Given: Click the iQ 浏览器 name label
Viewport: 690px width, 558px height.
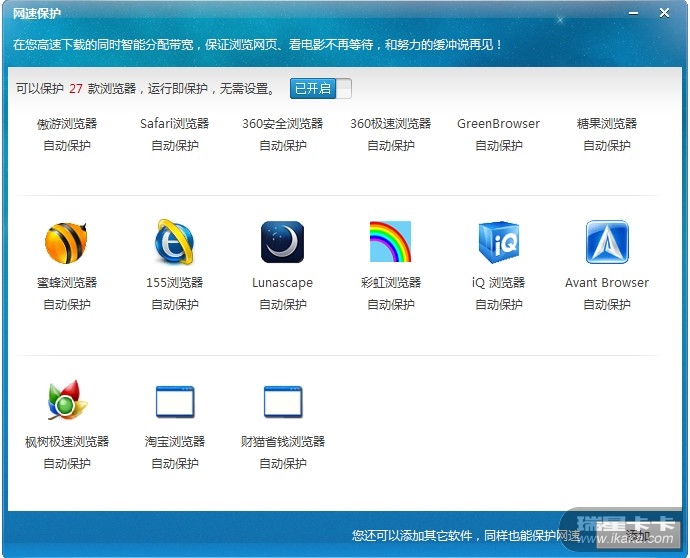Looking at the screenshot, I should (x=499, y=283).
